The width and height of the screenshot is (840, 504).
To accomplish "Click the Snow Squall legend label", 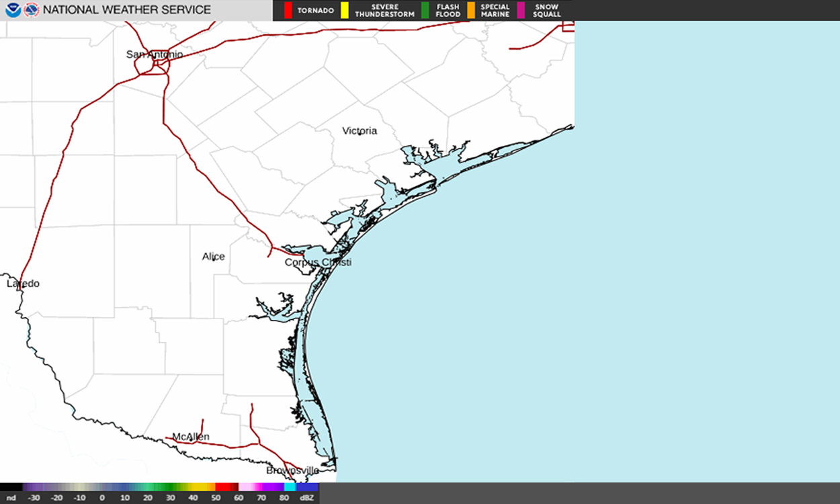I will 546,10.
